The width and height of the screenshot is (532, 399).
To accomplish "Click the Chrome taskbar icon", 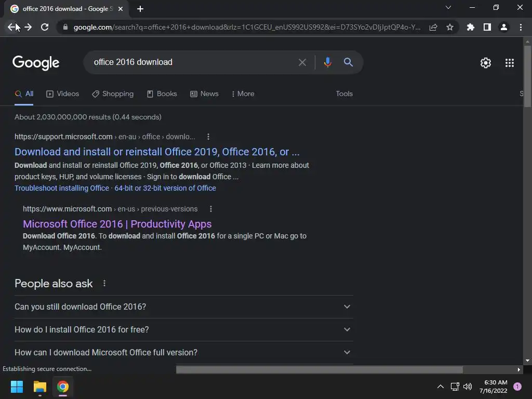I will [x=63, y=387].
